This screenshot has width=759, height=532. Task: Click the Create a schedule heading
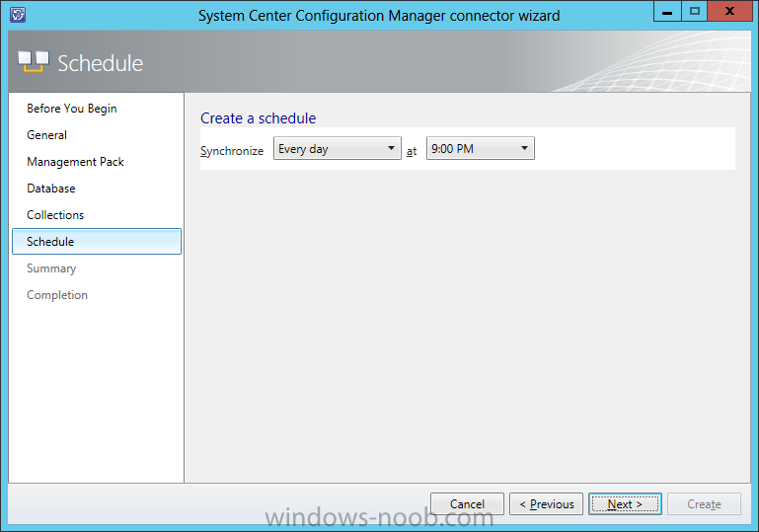[258, 118]
